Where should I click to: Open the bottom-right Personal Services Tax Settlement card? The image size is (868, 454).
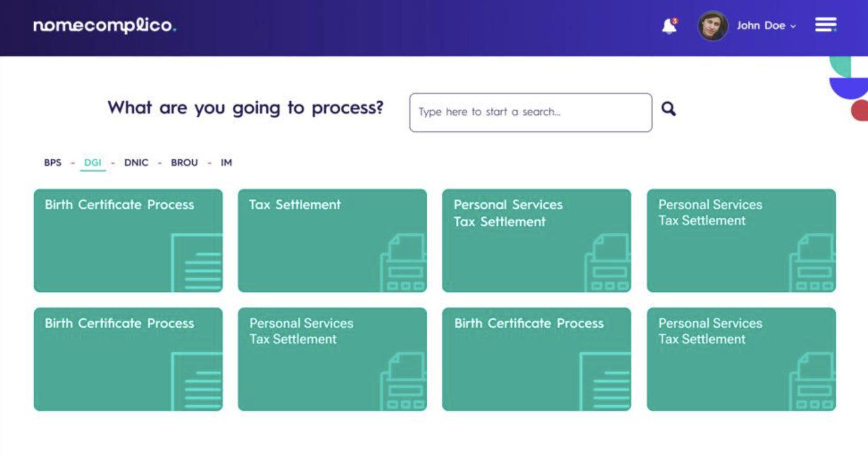(x=741, y=359)
